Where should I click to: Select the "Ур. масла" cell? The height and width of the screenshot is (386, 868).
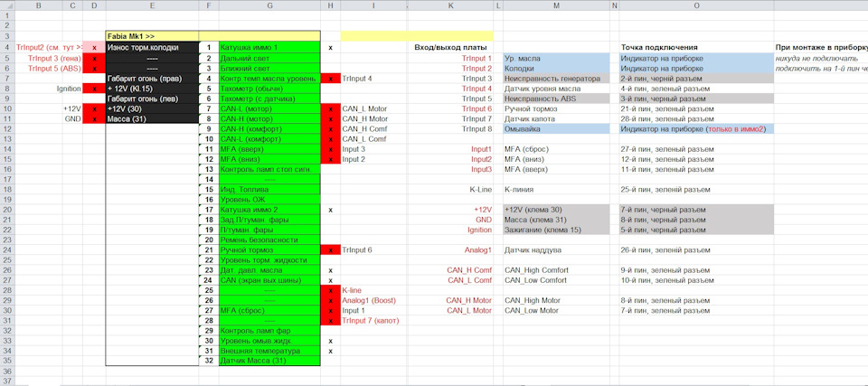pyautogui.click(x=556, y=58)
